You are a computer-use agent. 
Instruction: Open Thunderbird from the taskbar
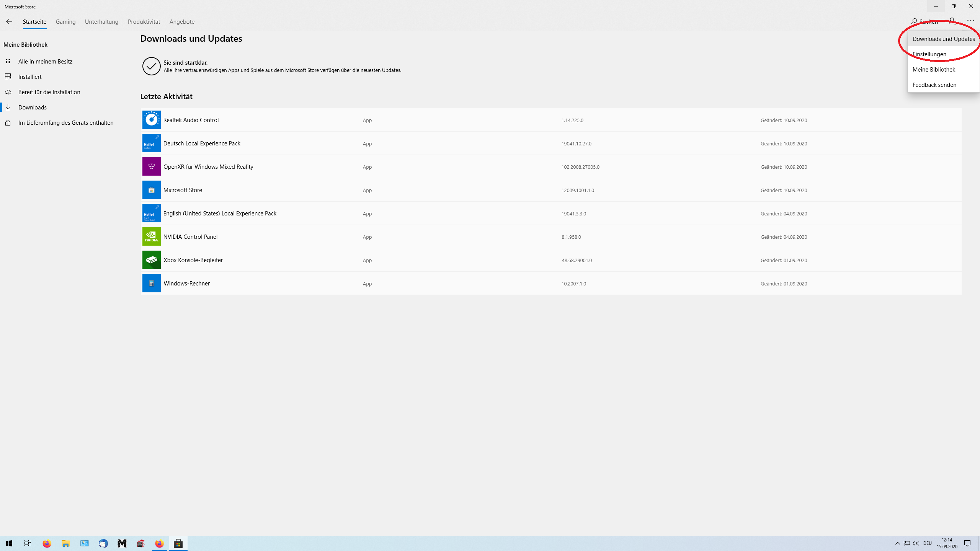103,543
